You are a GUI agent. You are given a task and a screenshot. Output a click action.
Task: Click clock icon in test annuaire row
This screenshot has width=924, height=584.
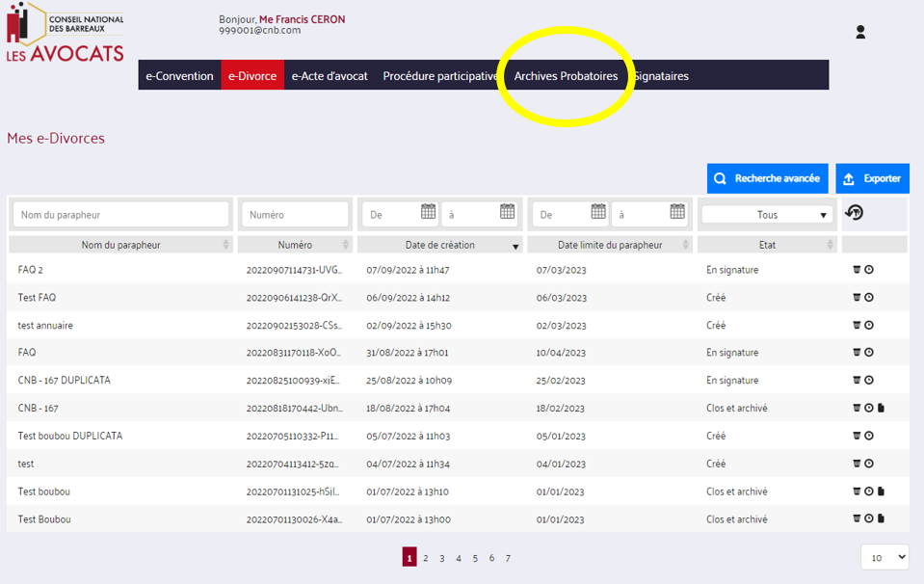(869, 325)
